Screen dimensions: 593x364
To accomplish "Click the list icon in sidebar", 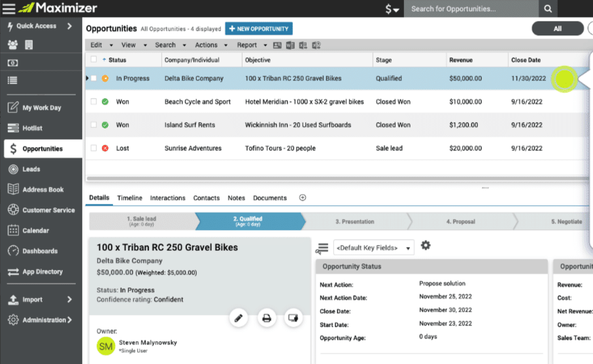I will point(12,80).
